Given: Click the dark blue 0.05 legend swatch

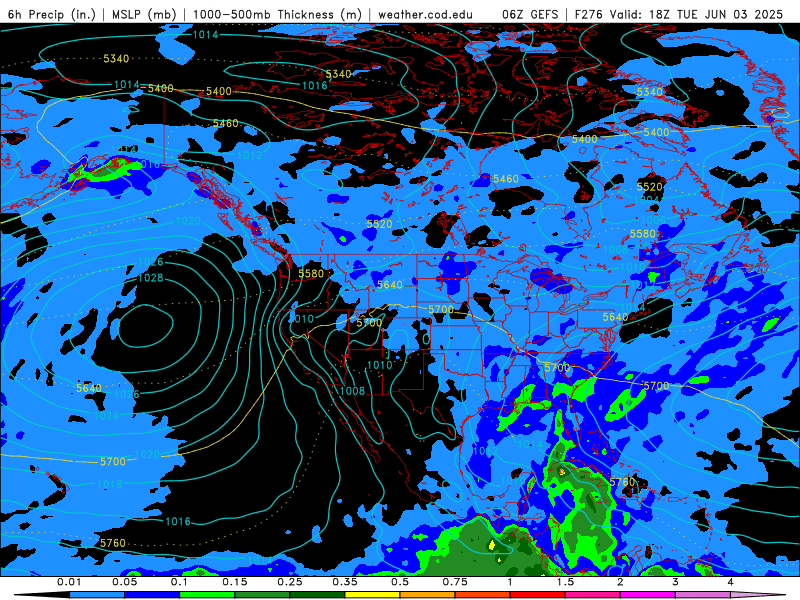Looking at the screenshot, I should click(x=152, y=595).
